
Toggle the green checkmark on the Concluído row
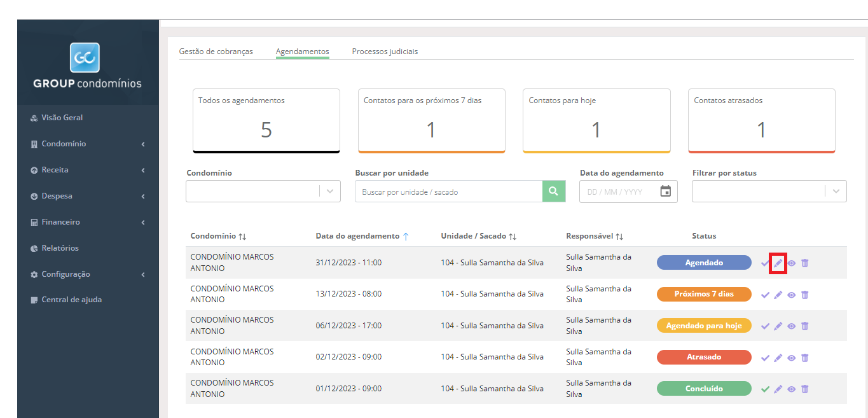765,389
